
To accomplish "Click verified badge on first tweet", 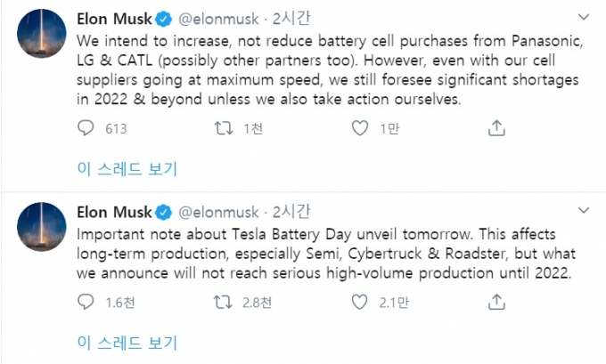I will coord(166,19).
